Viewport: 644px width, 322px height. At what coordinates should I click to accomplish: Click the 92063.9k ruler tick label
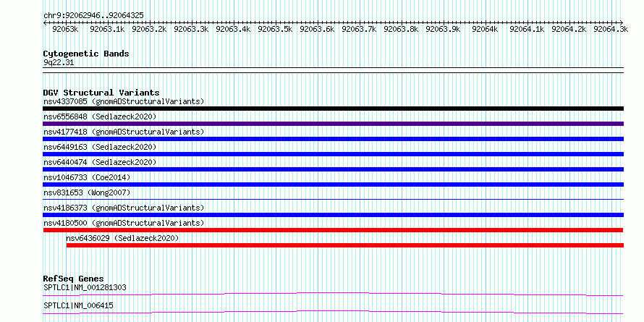tap(443, 30)
